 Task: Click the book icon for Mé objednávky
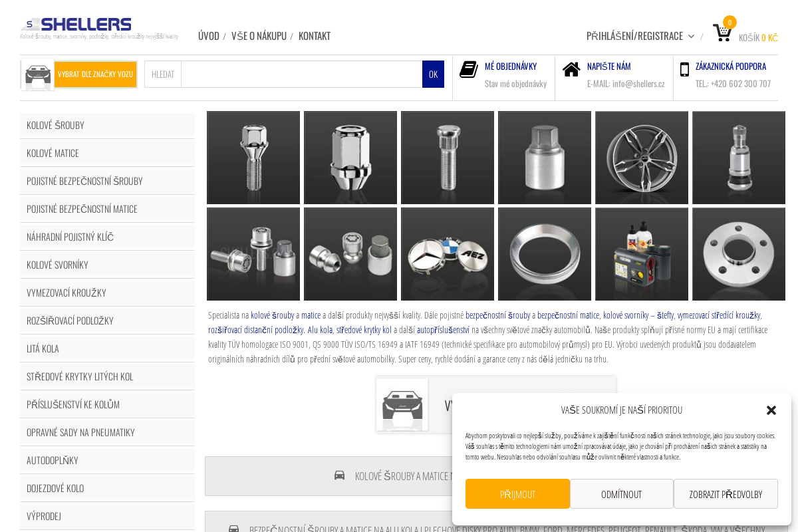pos(469,69)
